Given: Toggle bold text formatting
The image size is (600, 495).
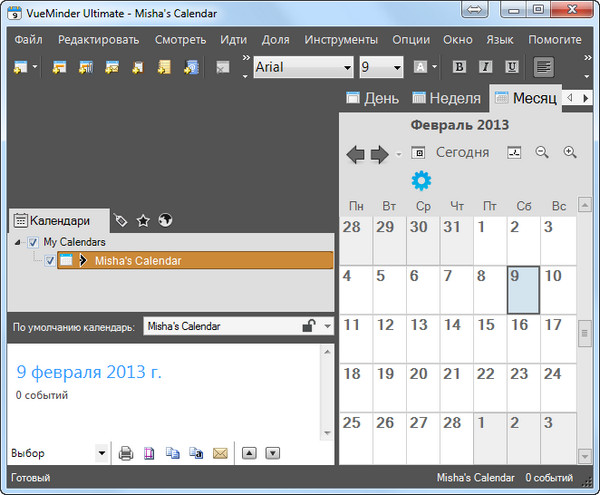Looking at the screenshot, I should (459, 67).
